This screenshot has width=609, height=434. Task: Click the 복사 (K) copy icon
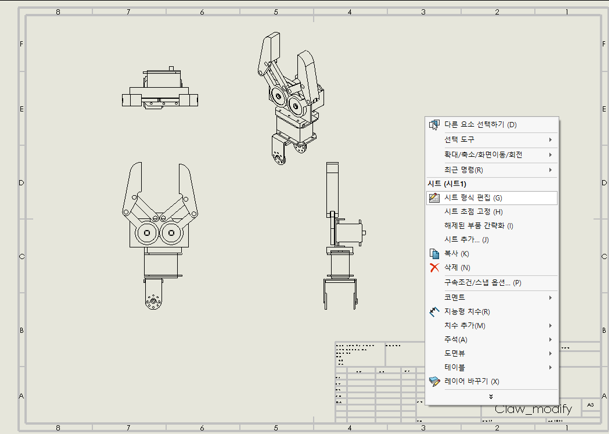click(x=434, y=254)
